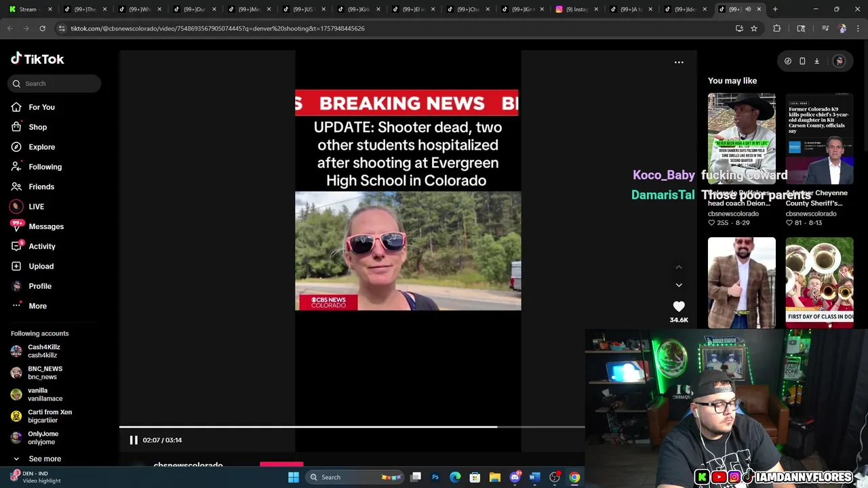Click the phone app icon in header

pyautogui.click(x=802, y=61)
